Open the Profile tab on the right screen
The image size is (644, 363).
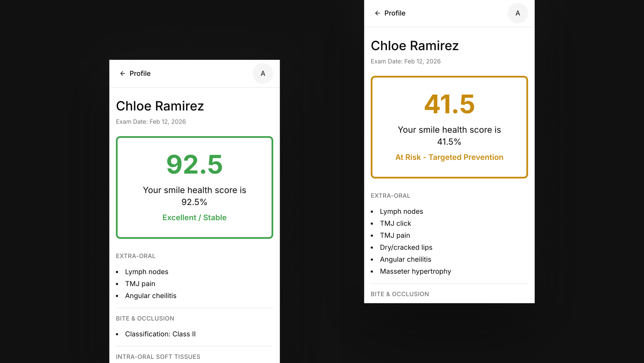(x=395, y=13)
